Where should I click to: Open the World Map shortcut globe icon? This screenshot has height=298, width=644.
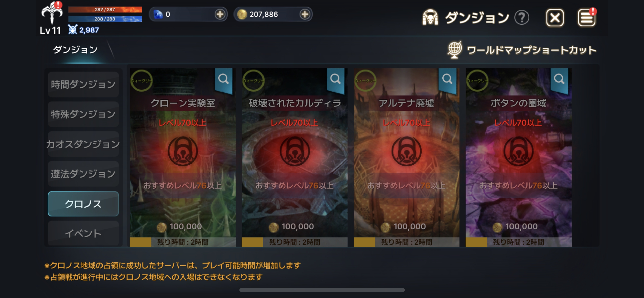coord(455,50)
